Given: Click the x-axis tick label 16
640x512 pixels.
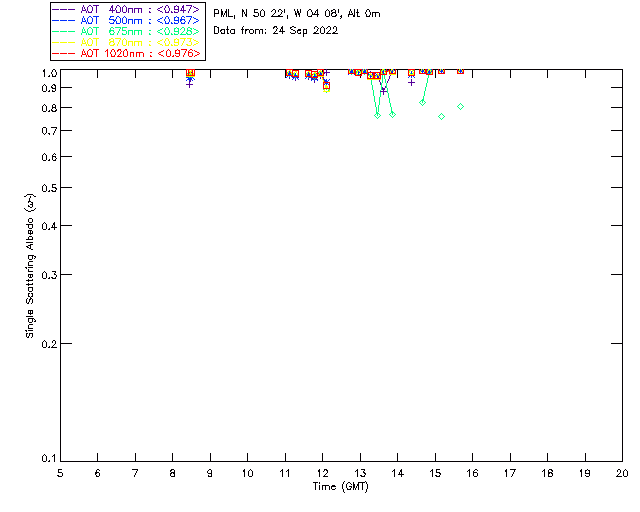Looking at the screenshot, I should coord(473,473).
